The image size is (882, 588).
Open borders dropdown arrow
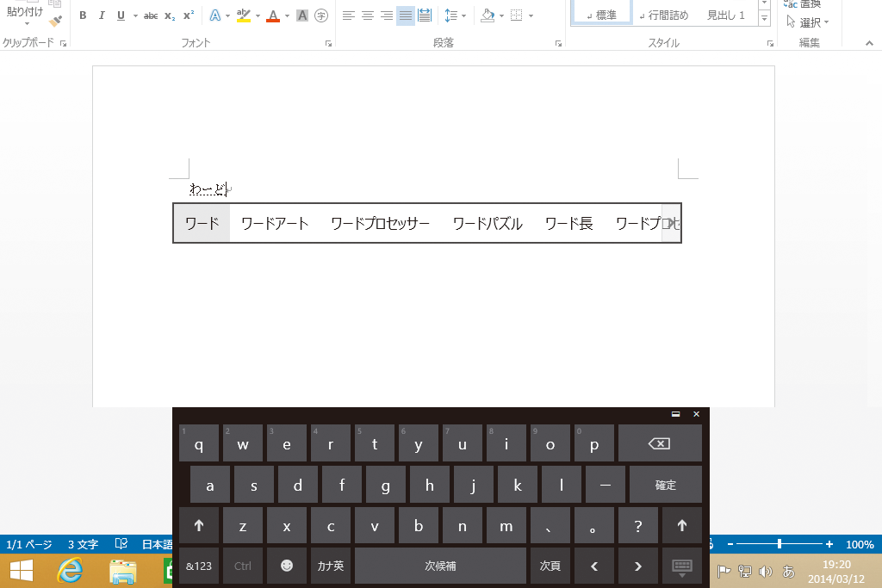(x=531, y=15)
